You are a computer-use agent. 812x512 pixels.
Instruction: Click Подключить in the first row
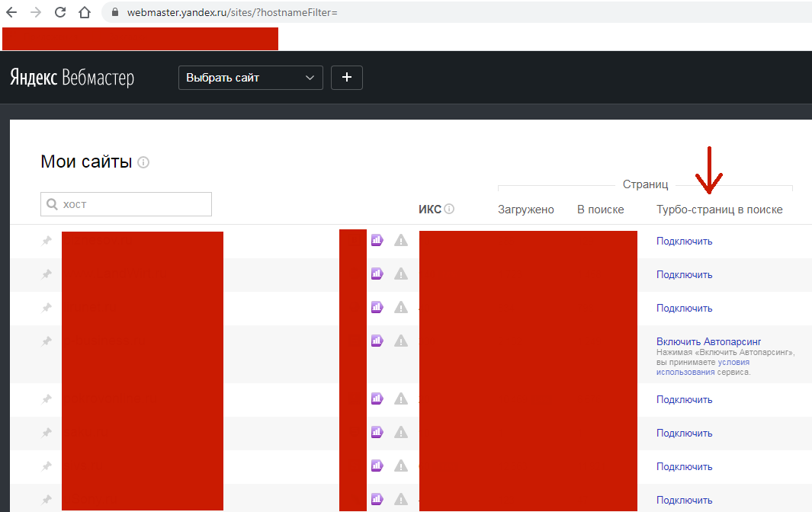click(x=684, y=242)
